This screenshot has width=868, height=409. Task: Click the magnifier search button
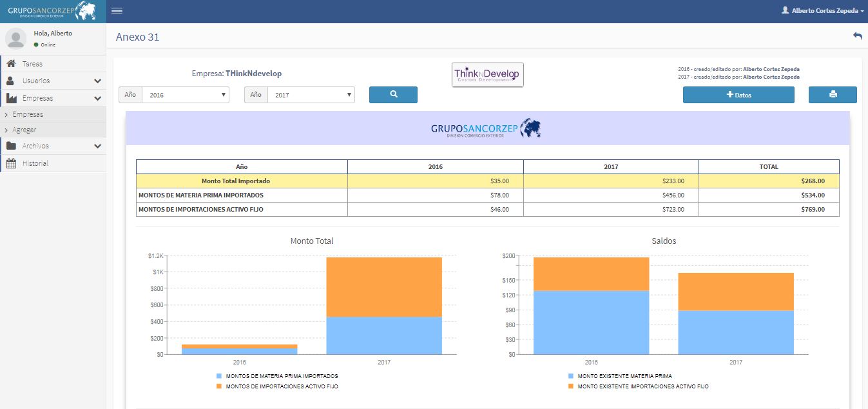pos(393,94)
